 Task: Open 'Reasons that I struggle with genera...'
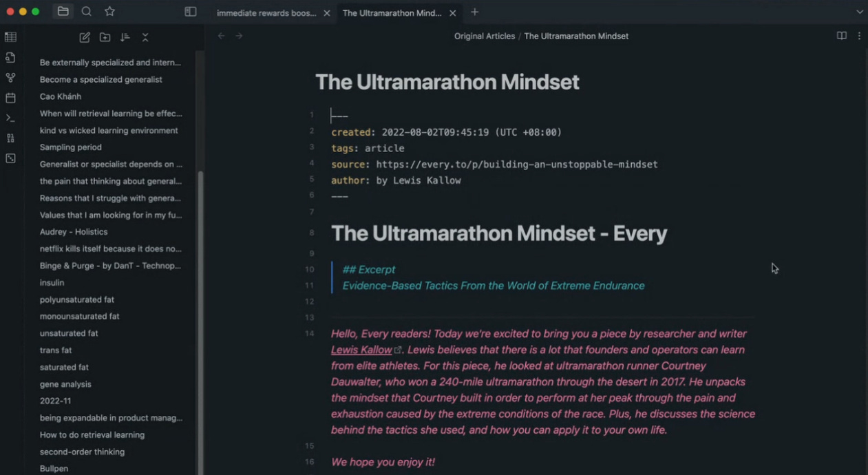[110, 198]
